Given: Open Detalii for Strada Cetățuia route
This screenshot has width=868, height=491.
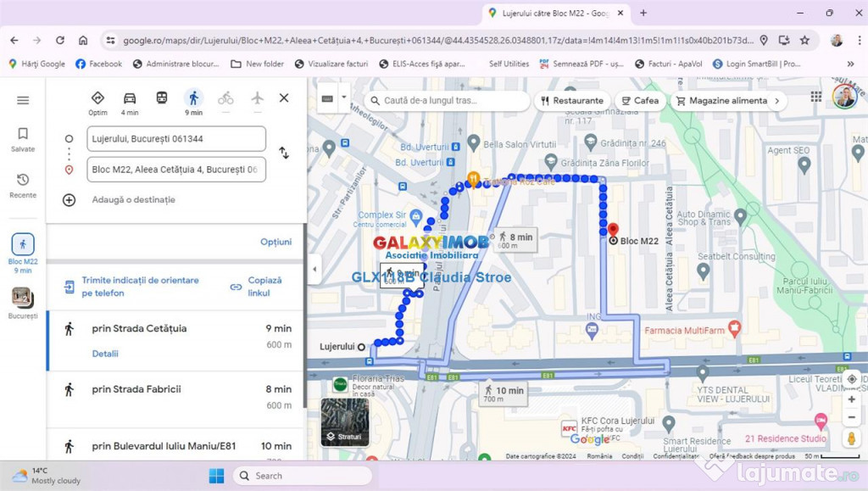Looking at the screenshot, I should pos(105,354).
